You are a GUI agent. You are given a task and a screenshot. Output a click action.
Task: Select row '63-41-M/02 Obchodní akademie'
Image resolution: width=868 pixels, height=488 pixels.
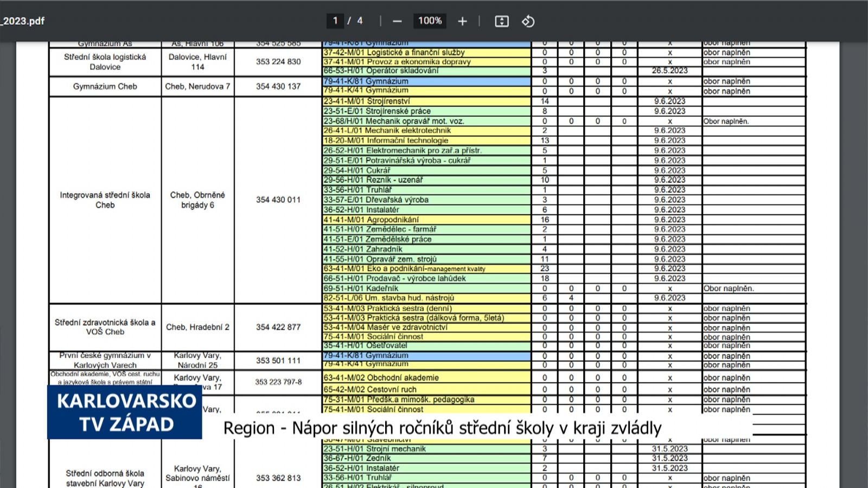tap(426, 377)
